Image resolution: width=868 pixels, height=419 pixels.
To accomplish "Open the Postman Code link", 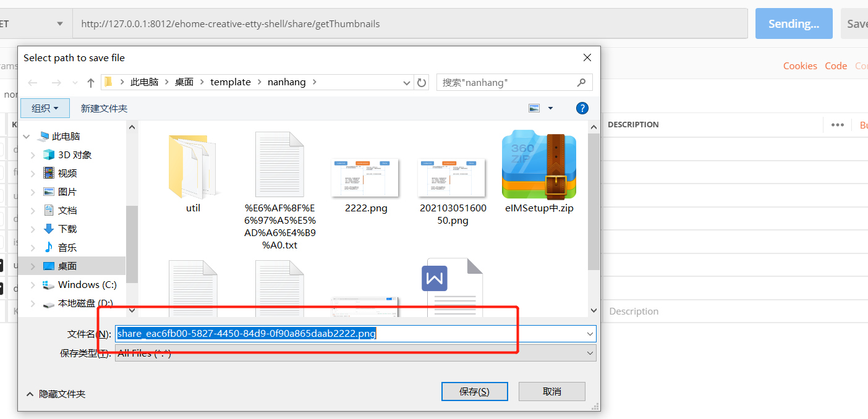I will click(x=836, y=66).
